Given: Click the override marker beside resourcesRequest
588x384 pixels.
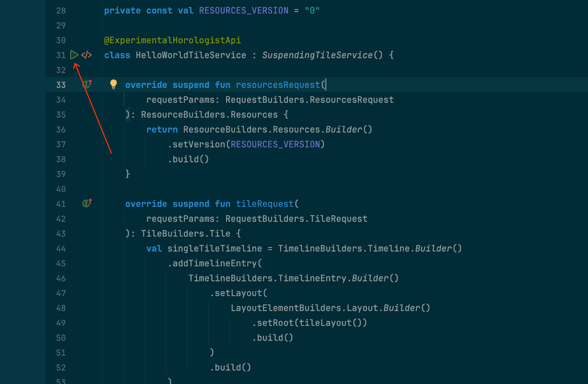Looking at the screenshot, I should (x=87, y=85).
